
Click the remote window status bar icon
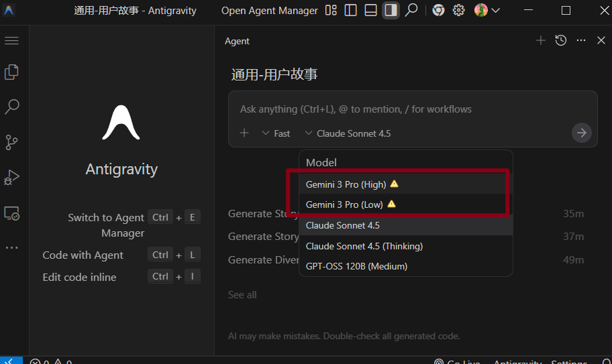click(x=11, y=361)
